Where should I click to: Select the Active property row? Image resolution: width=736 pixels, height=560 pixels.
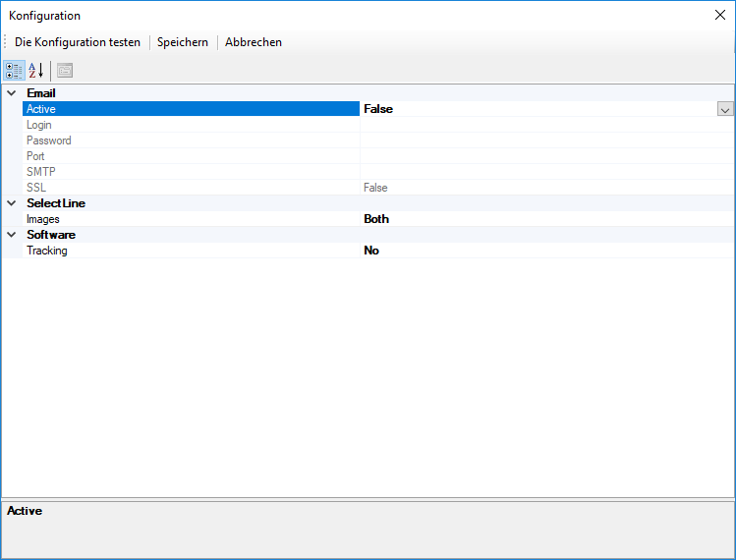click(191, 109)
